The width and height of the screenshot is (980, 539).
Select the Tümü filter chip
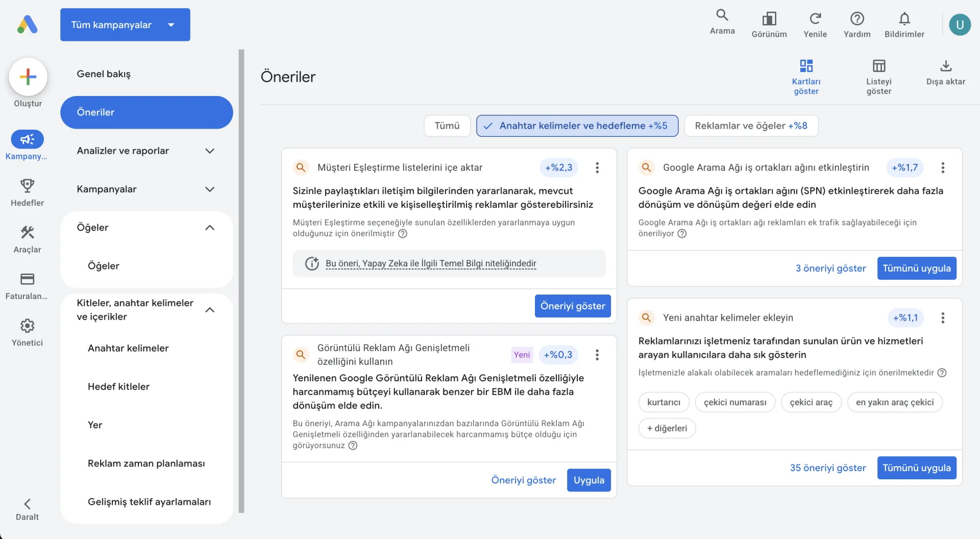click(447, 126)
